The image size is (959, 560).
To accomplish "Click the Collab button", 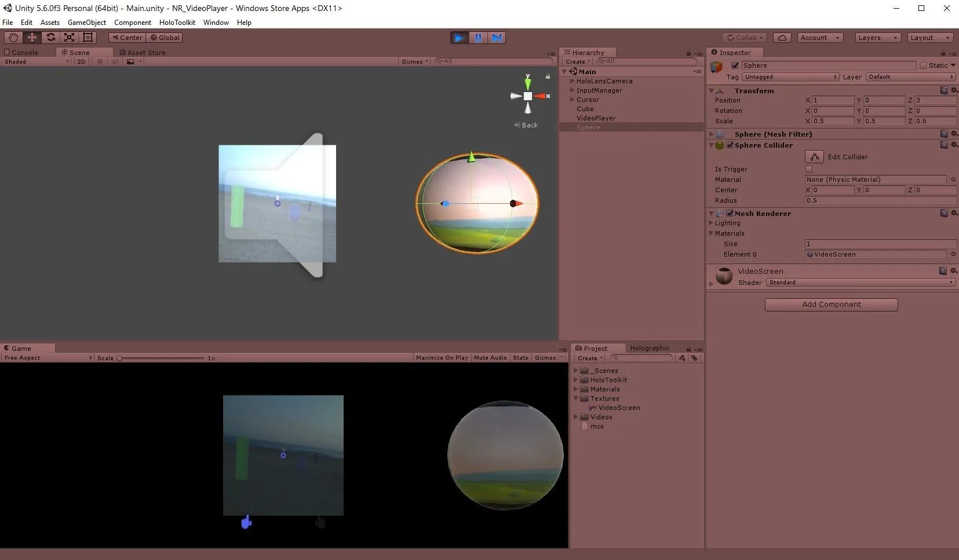I will pyautogui.click(x=745, y=38).
